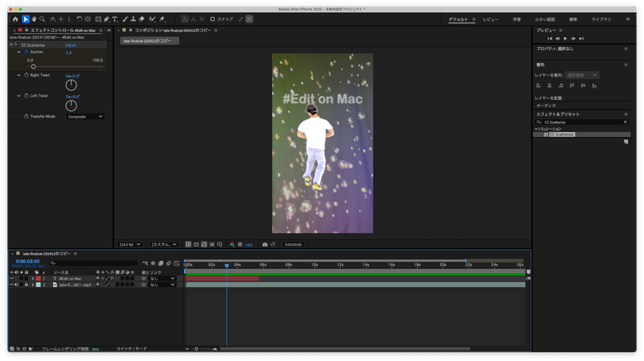Open parent link dropdown for layer 1

(162, 278)
